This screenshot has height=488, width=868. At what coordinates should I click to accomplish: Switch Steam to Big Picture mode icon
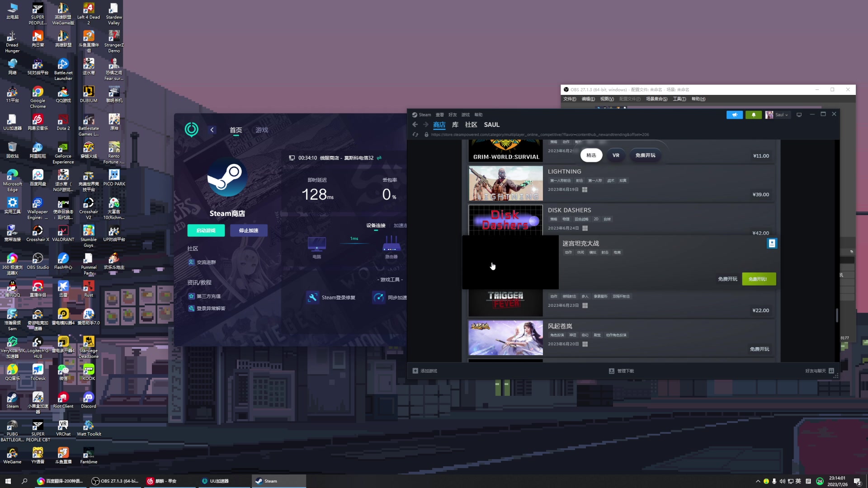tap(799, 115)
